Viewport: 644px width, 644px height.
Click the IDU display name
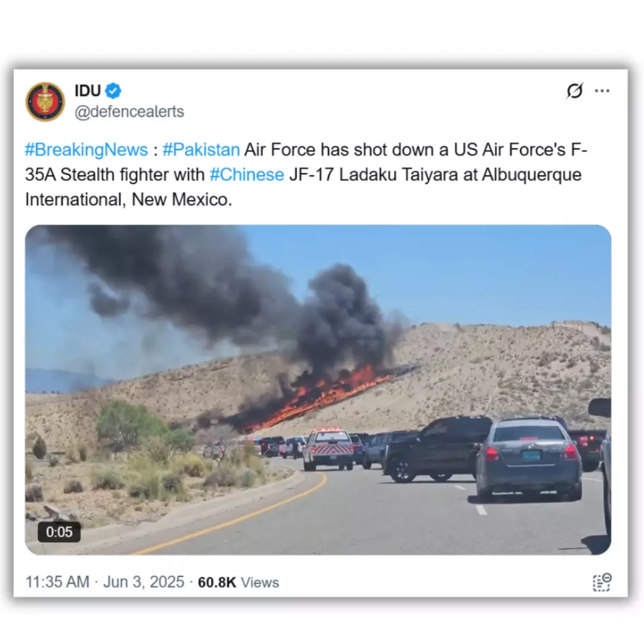(x=88, y=91)
